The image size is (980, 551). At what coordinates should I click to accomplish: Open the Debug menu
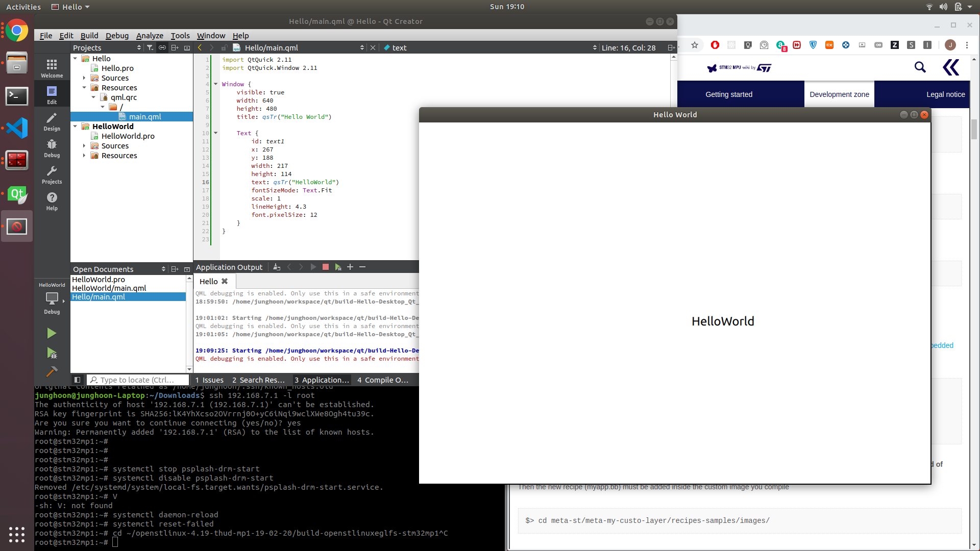click(x=117, y=35)
